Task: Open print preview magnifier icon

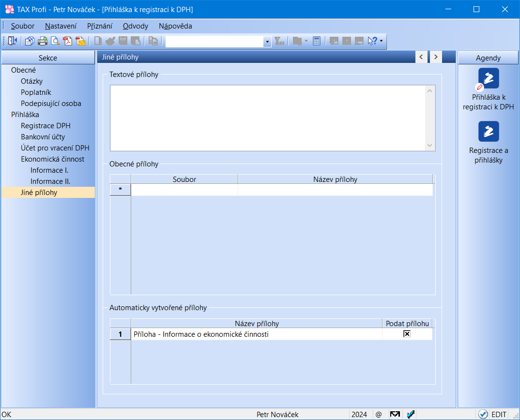Action: pyautogui.click(x=55, y=41)
